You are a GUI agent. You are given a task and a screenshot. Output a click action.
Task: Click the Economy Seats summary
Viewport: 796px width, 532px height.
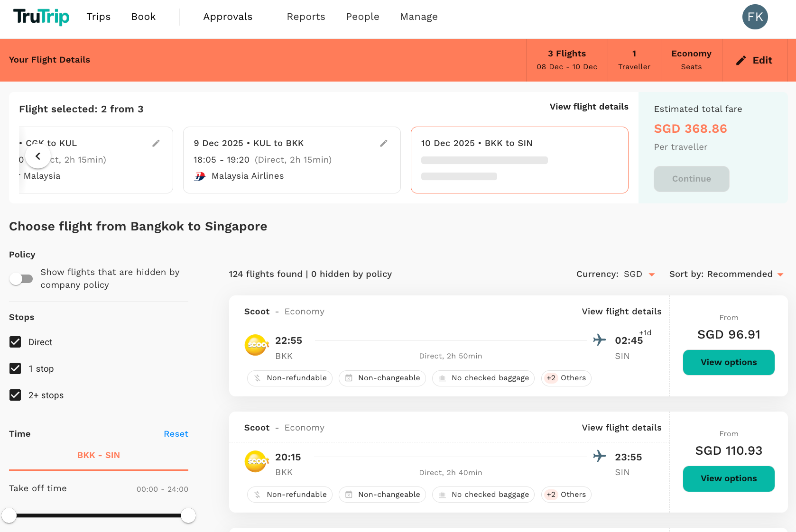point(691,60)
